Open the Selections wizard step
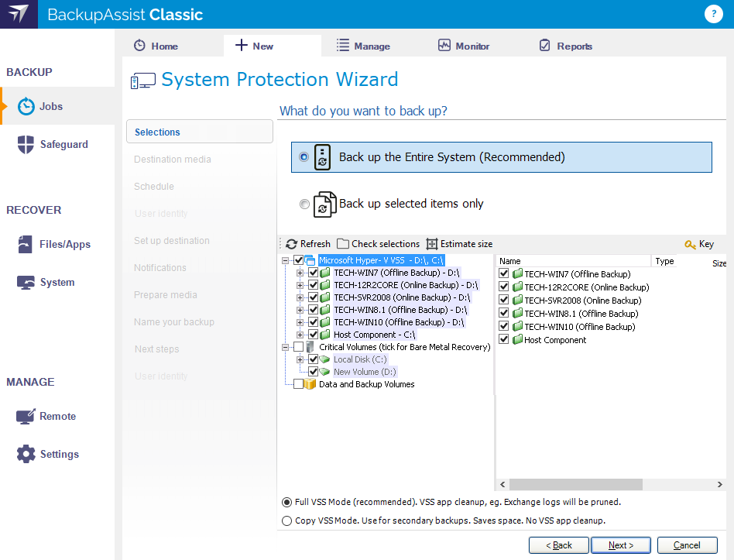The width and height of the screenshot is (734, 560). click(x=200, y=132)
